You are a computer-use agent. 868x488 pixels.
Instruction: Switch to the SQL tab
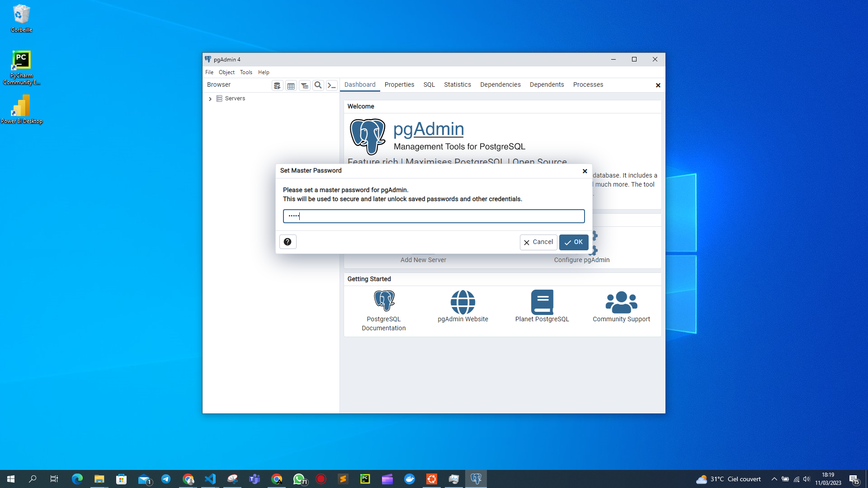[429, 84]
